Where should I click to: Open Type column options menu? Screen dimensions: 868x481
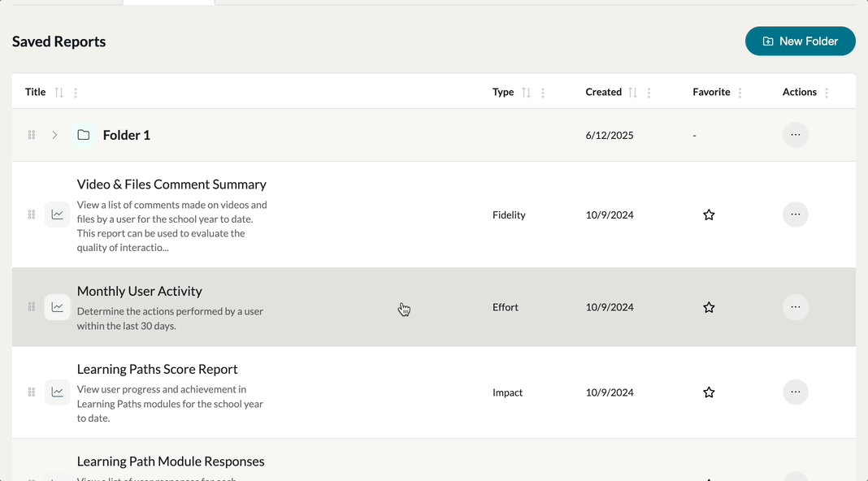coord(543,93)
